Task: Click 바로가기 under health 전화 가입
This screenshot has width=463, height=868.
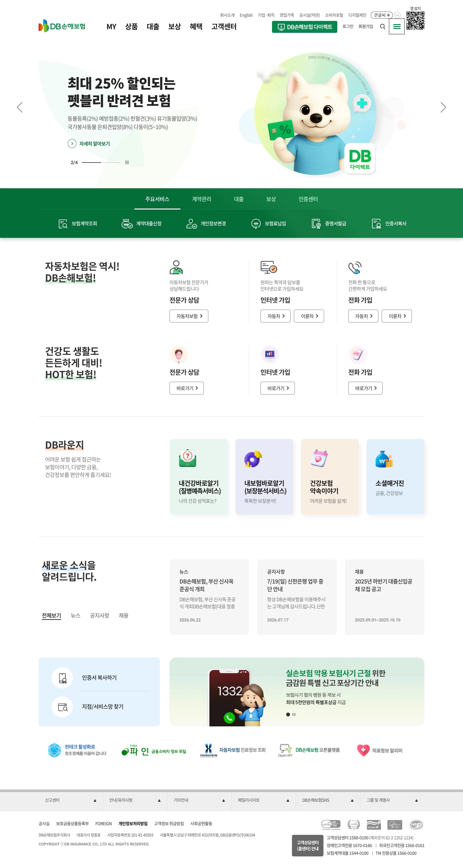Action: pos(365,388)
